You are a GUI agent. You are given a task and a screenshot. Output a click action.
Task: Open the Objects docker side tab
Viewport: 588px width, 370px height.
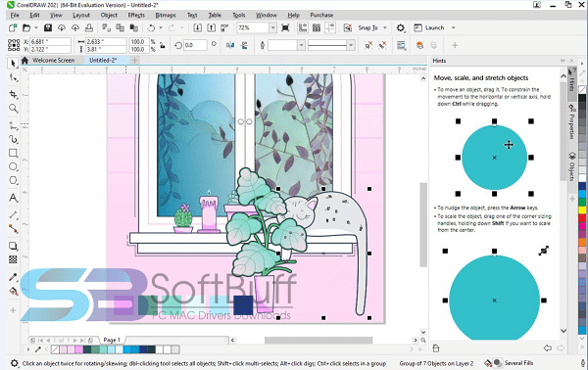coord(572,166)
